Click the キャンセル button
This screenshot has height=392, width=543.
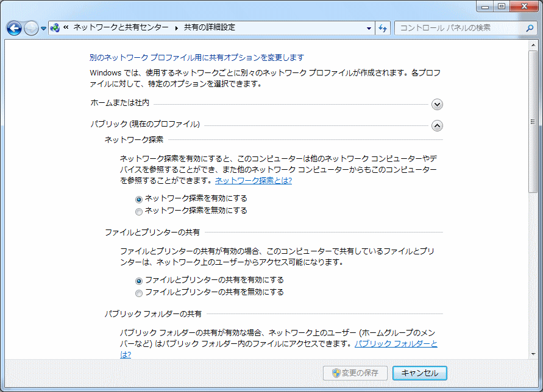point(419,373)
